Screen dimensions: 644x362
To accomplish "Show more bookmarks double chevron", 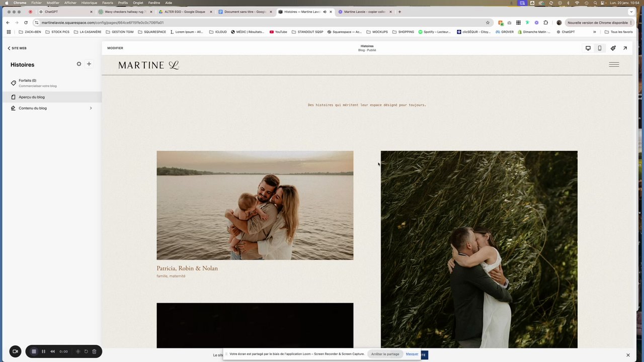I will pyautogui.click(x=595, y=32).
